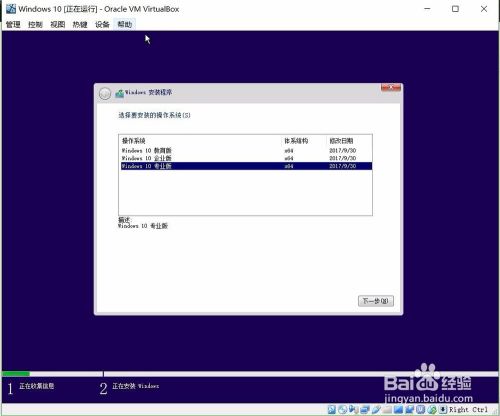
Task: Select the Windows 10 教育版 row
Action: 246,150
